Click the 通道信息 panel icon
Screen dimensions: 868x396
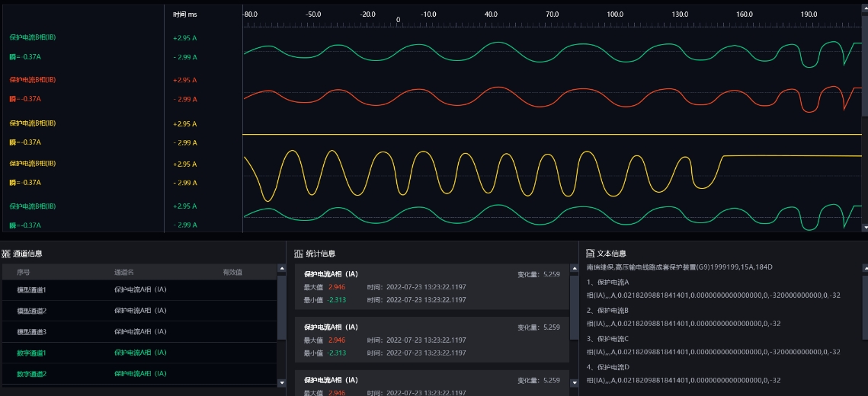(x=6, y=254)
